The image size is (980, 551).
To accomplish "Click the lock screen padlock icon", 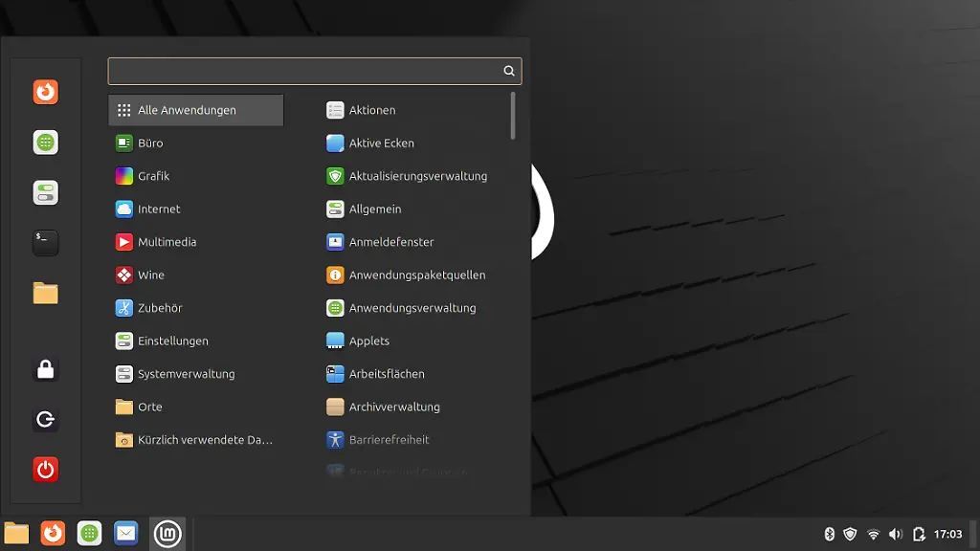I will (45, 369).
